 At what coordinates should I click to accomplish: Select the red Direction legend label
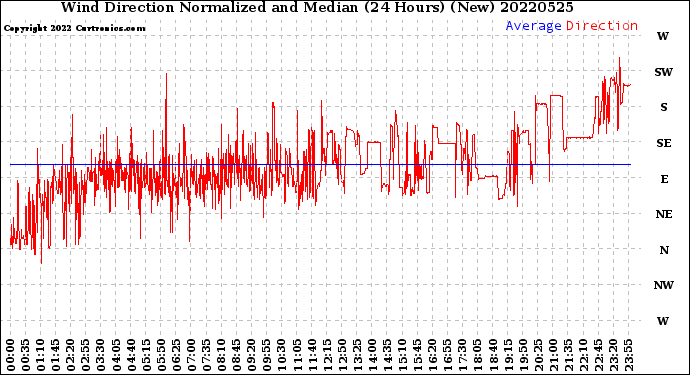[x=602, y=26]
